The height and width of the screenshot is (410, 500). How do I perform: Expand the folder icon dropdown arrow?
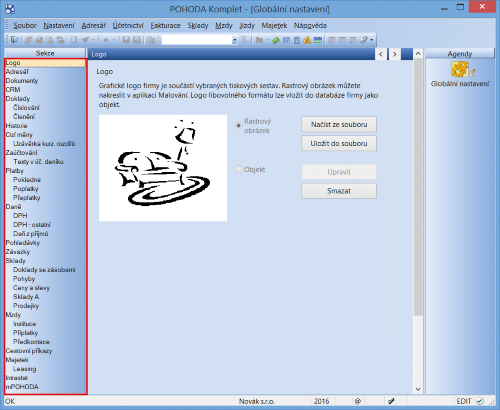click(267, 40)
